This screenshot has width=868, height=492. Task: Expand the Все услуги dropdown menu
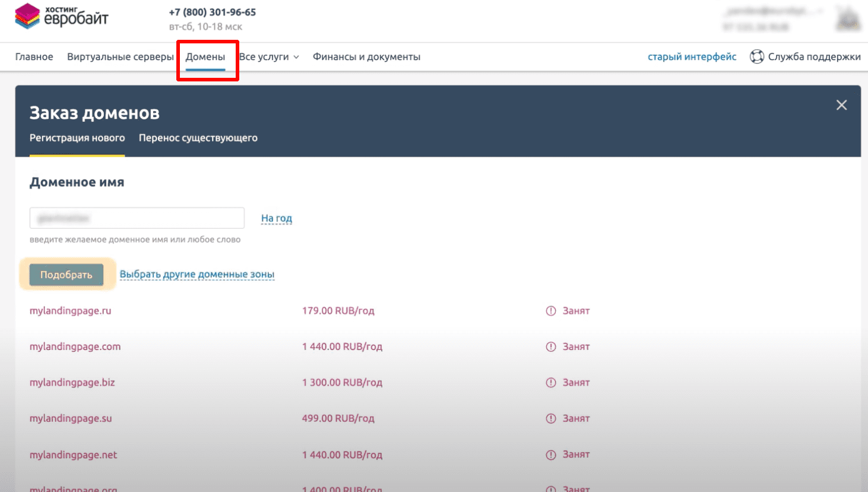[269, 57]
